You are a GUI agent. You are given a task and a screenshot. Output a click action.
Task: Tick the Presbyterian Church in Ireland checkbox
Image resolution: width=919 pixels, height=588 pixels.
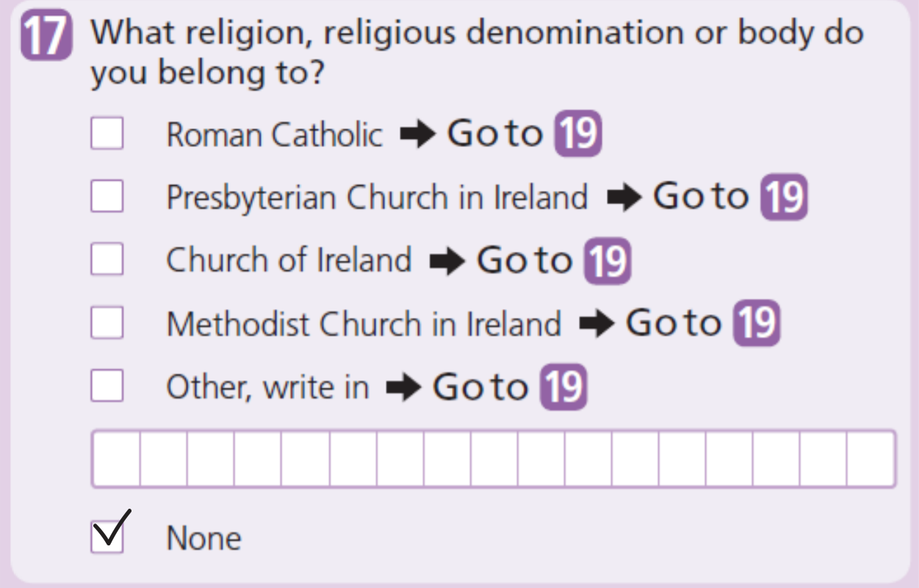tap(107, 197)
